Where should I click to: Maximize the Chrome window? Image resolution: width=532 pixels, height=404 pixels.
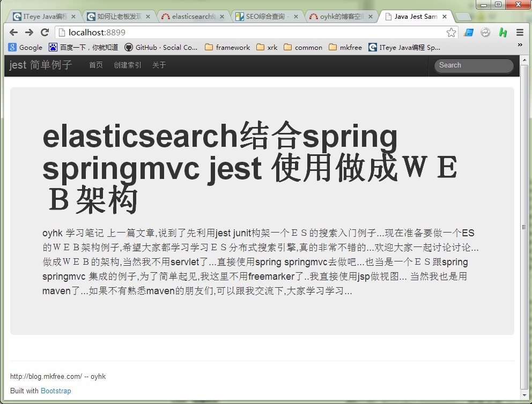498,4
